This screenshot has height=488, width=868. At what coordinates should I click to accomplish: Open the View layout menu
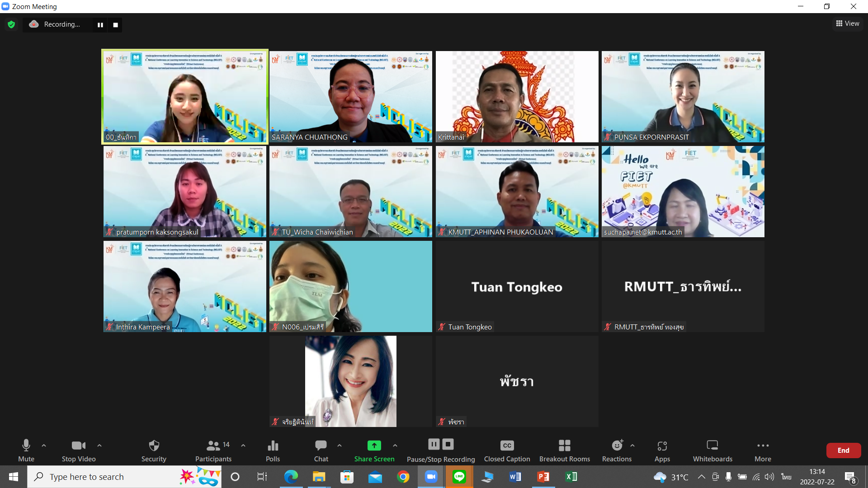pyautogui.click(x=848, y=23)
